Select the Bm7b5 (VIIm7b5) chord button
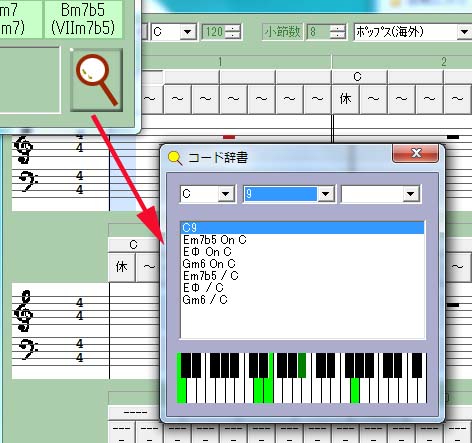 tap(83, 19)
